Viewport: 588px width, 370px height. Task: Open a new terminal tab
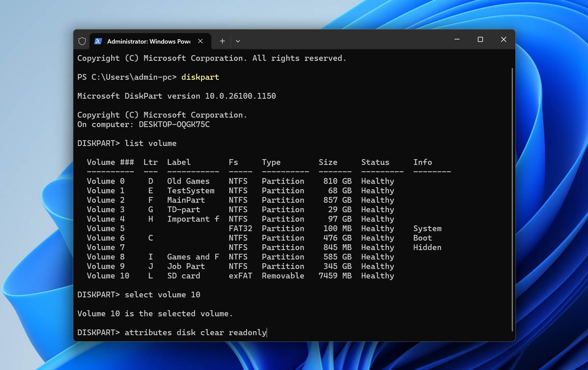[222, 41]
